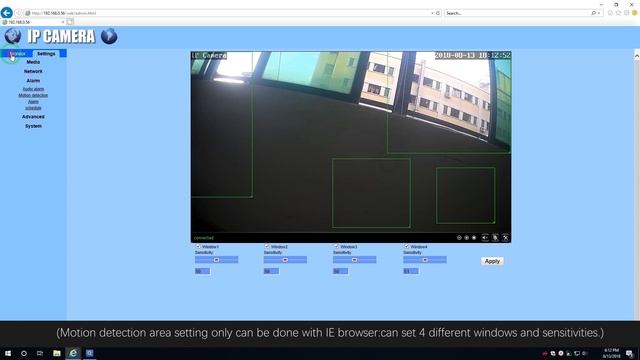This screenshot has height=360, width=640.
Task: Open the address bar dropdown arrow
Action: pyautogui.click(x=432, y=13)
